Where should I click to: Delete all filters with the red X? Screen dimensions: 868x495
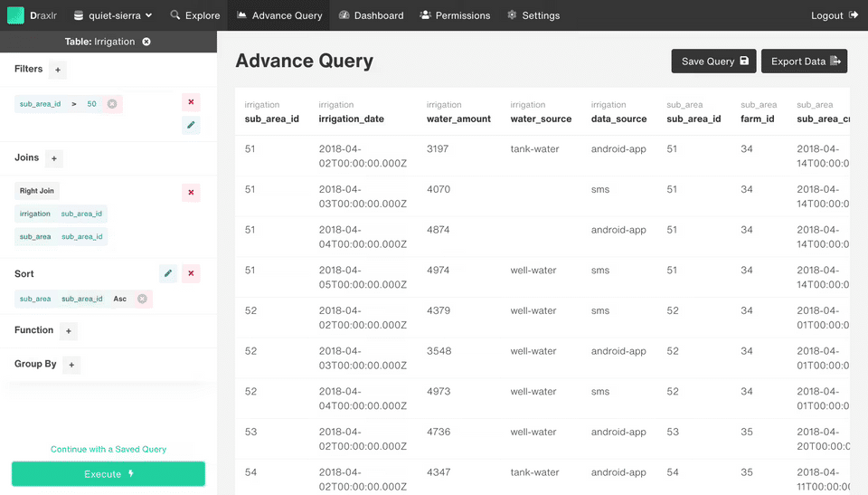[191, 102]
